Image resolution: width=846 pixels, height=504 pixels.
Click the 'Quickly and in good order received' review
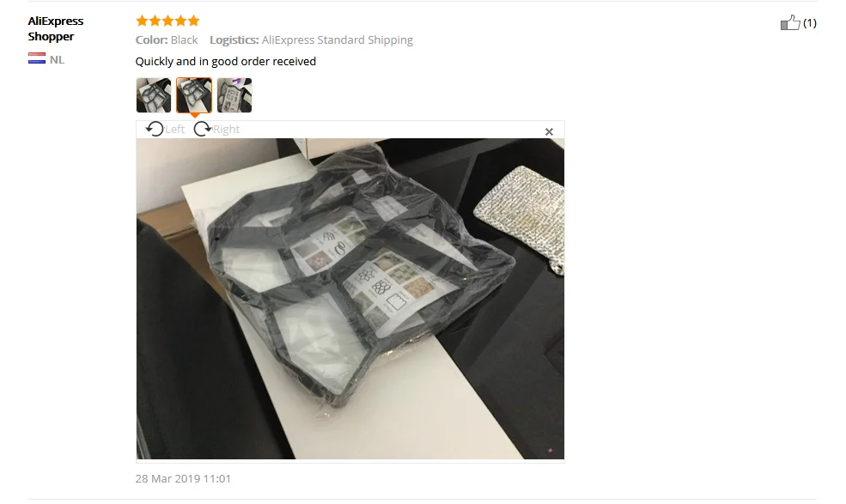[x=226, y=62]
